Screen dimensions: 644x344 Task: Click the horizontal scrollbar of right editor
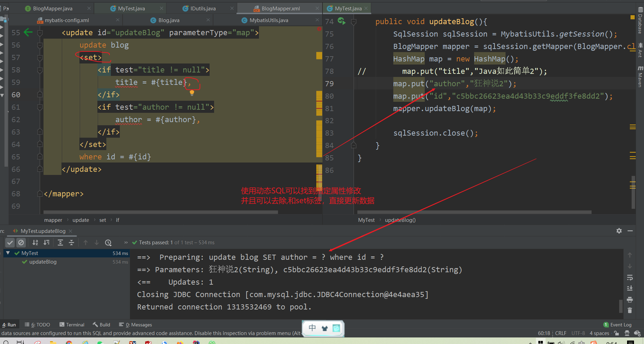pyautogui.click(x=474, y=212)
